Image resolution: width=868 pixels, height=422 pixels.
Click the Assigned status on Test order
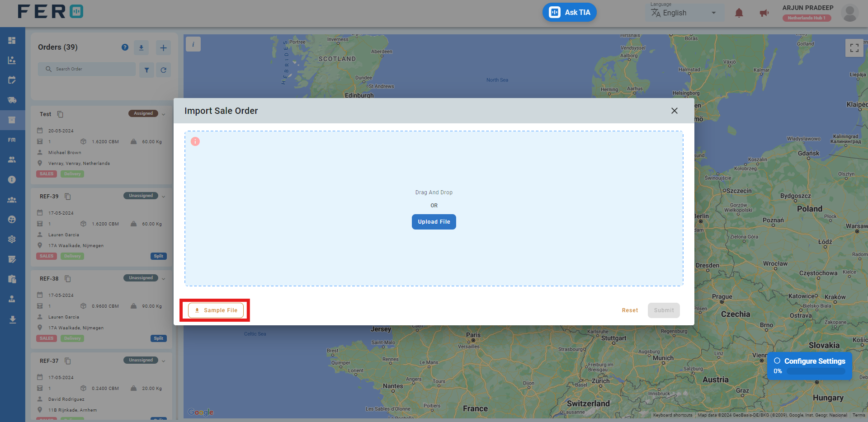143,113
